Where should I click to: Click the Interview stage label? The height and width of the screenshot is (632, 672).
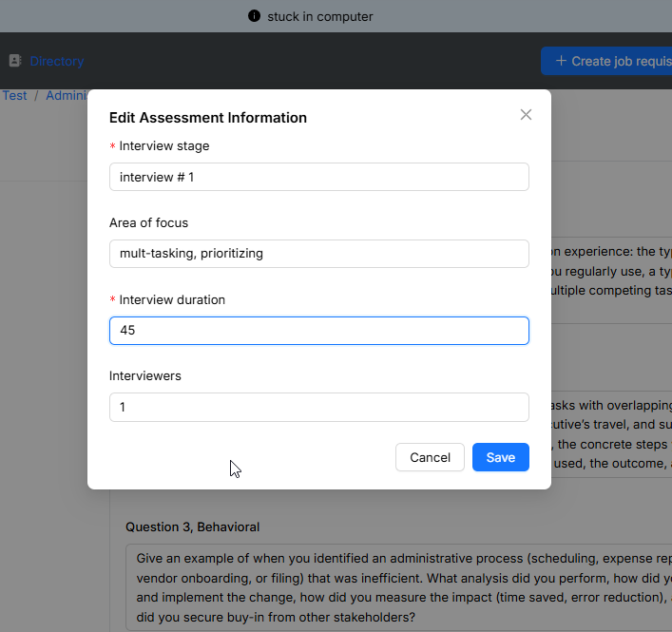(x=164, y=145)
